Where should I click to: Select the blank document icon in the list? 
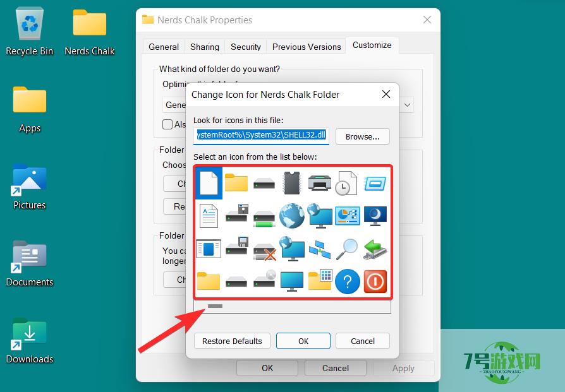click(x=209, y=183)
